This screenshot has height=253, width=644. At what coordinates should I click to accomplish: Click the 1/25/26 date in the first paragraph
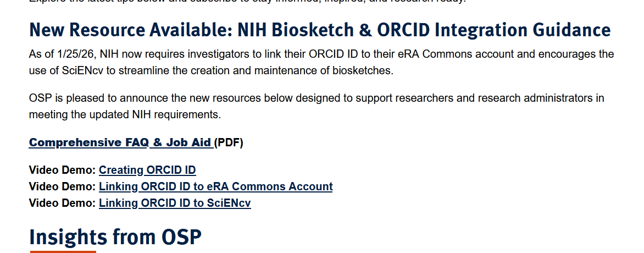(75, 54)
